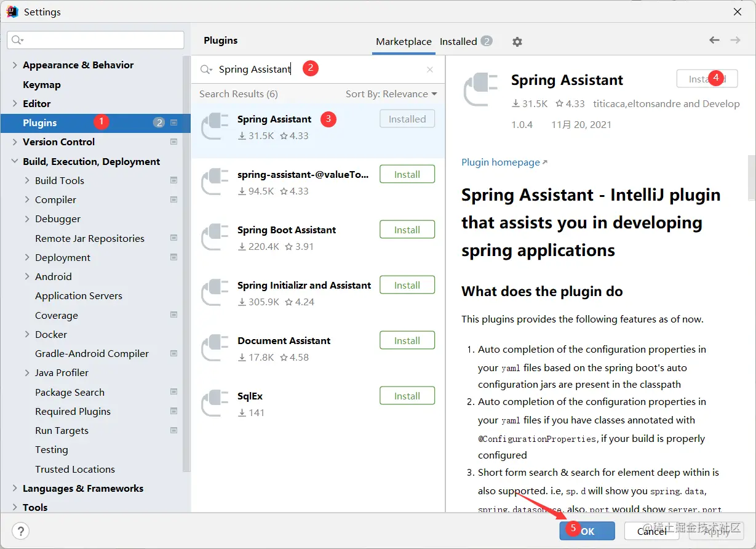Expand the Tools section
Image resolution: width=756 pixels, height=549 pixels.
point(15,507)
